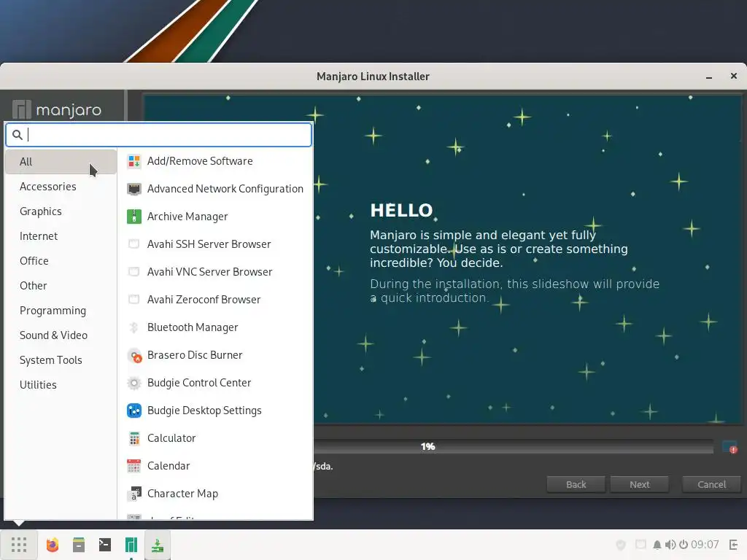The image size is (747, 560).
Task: Click the Next button in installer
Action: point(639,484)
